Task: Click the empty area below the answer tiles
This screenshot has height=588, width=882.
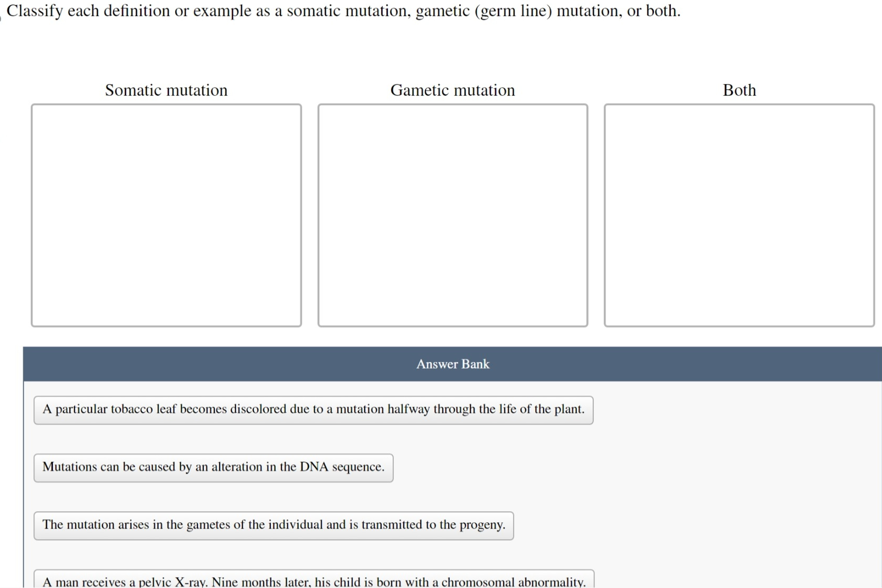Action: 713,488
